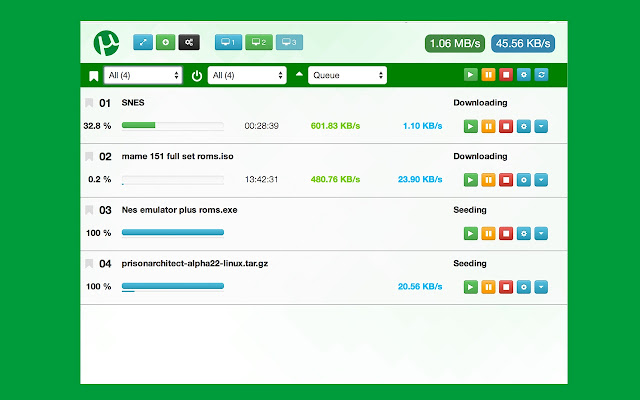Image resolution: width=640 pixels, height=400 pixels.
Task: Toggle bookmark flag for Nes emulator torrent
Action: [x=89, y=210]
